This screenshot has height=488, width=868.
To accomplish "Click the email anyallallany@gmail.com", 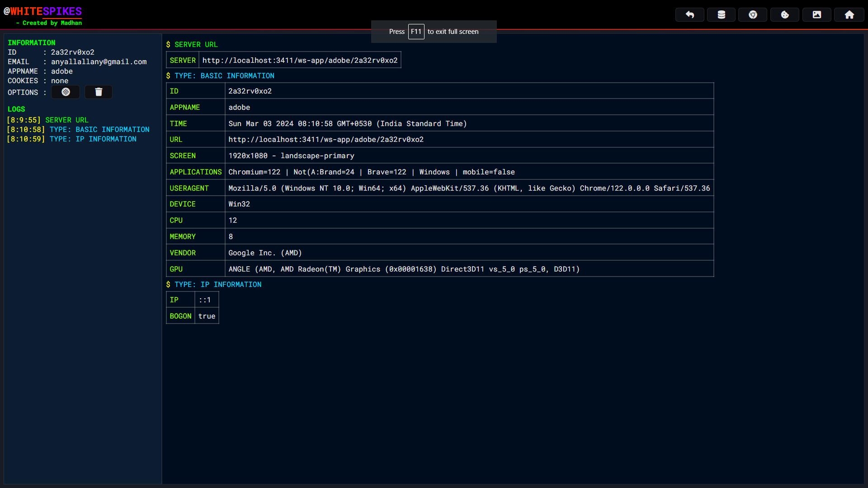I will (99, 62).
